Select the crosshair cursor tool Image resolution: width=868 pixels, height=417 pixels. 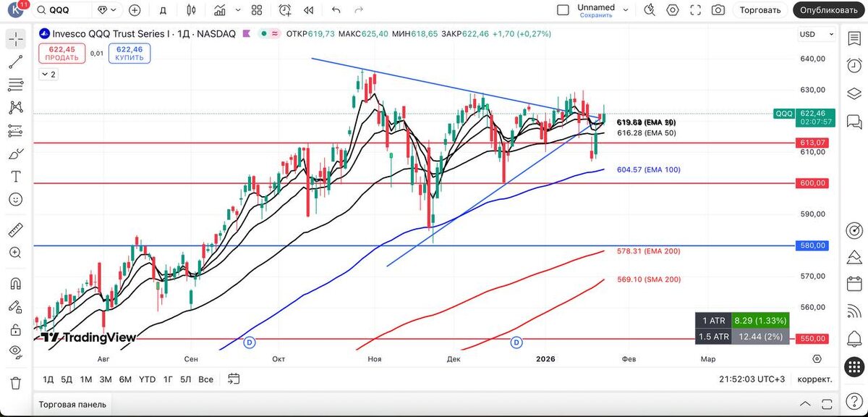[x=15, y=39]
